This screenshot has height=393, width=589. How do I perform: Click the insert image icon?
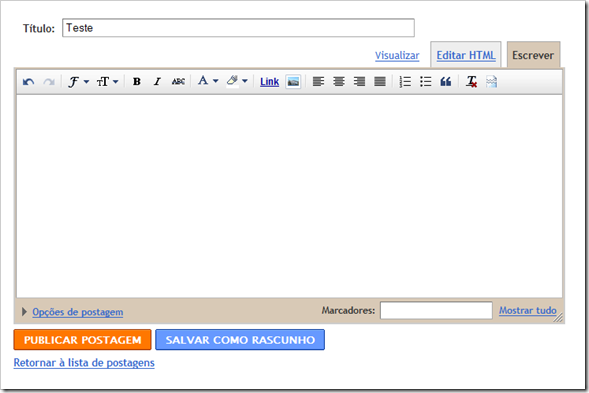293,82
